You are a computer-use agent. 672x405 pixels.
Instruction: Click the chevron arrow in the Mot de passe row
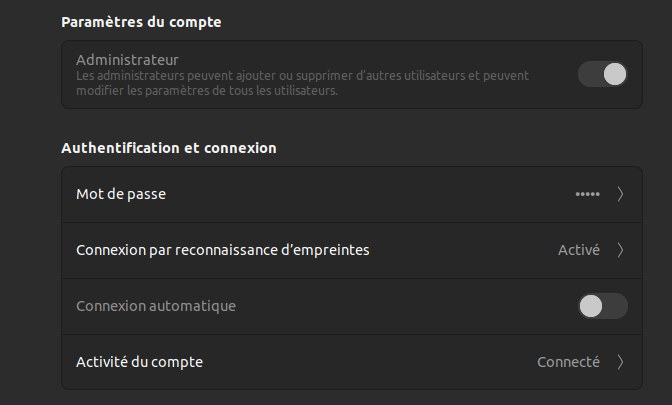point(620,194)
